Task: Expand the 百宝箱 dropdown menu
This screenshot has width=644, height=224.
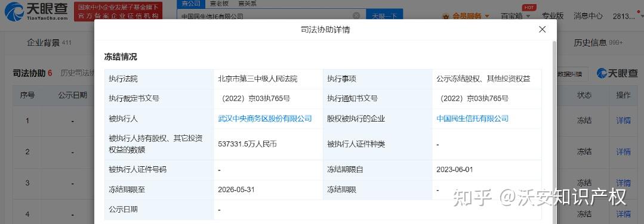Action: tap(516, 16)
